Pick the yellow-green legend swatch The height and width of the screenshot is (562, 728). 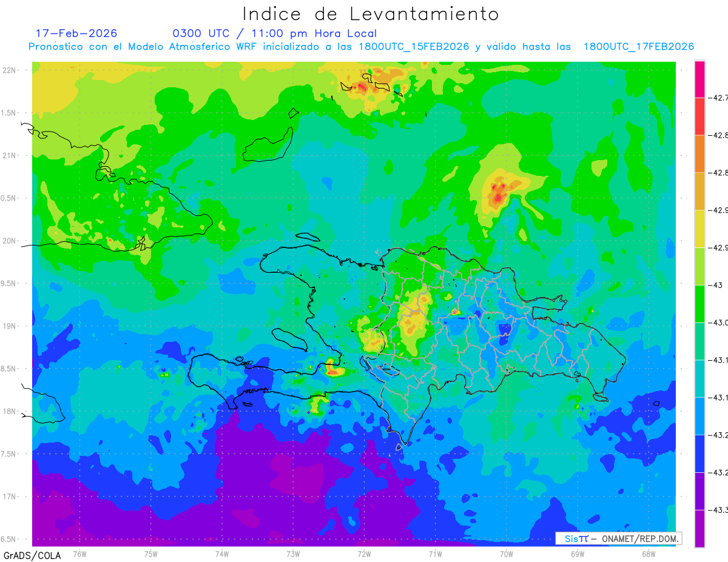coord(700,266)
